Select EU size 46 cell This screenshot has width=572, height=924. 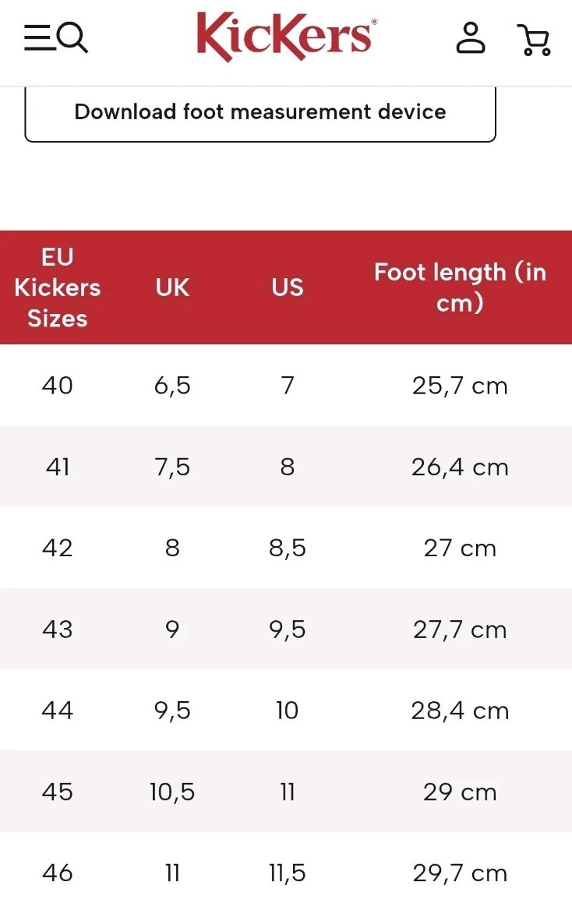click(x=57, y=873)
